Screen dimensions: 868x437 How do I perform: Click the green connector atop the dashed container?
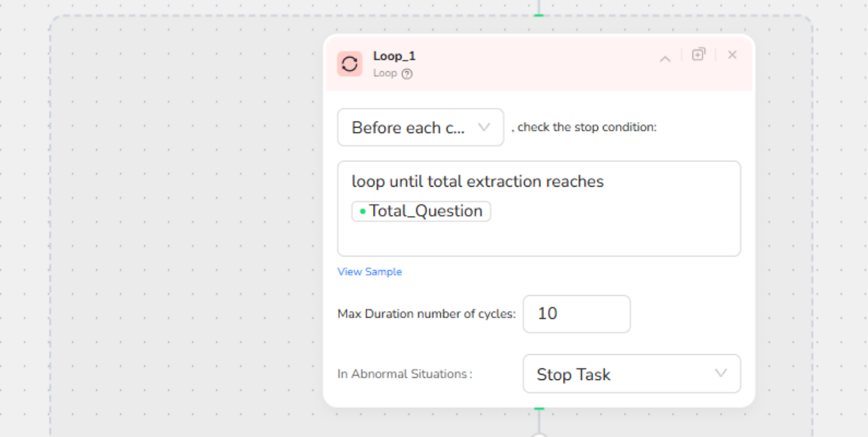click(x=538, y=14)
